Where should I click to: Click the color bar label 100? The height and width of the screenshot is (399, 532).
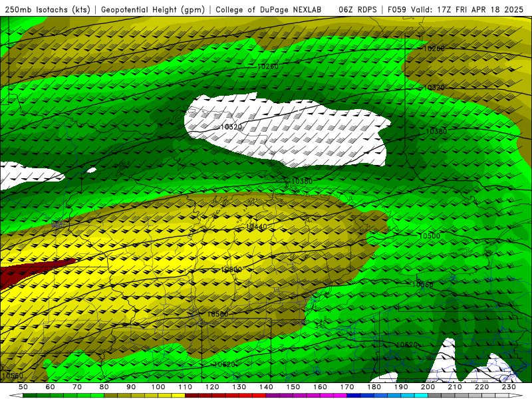[158, 387]
